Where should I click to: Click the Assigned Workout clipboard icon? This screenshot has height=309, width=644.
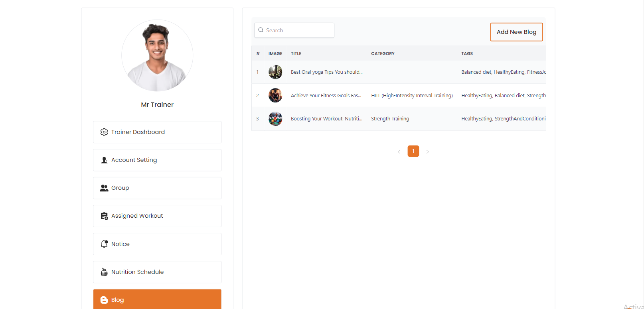104,216
